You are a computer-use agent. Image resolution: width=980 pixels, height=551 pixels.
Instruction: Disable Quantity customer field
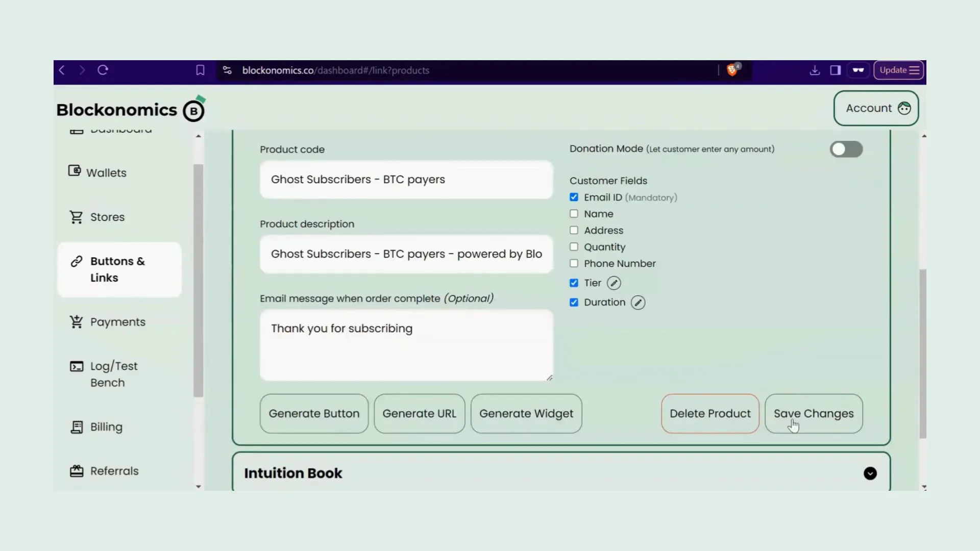(574, 246)
